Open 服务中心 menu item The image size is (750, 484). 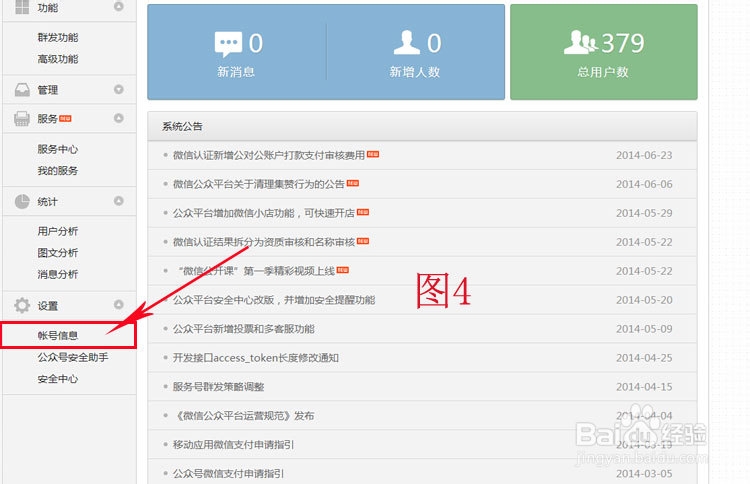point(58,149)
